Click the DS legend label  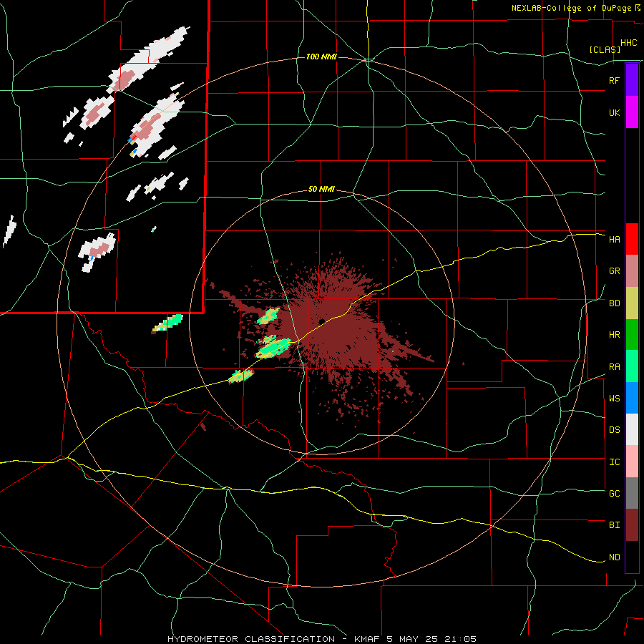point(614,430)
